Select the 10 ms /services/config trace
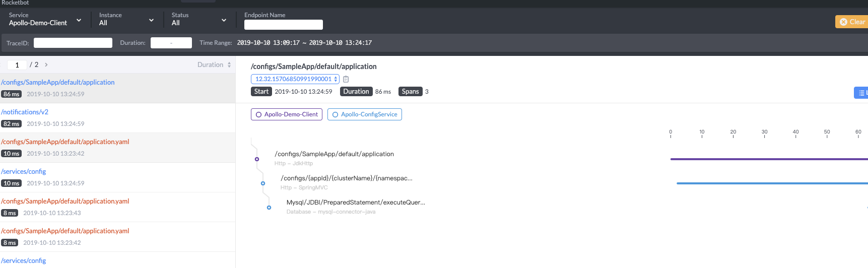This screenshot has width=868, height=268. click(x=117, y=177)
